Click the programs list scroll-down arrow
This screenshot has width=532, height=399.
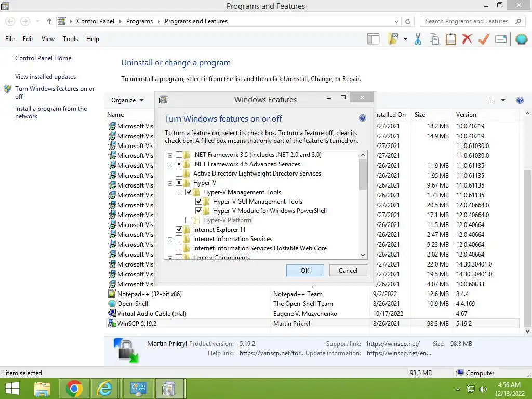pyautogui.click(x=527, y=331)
